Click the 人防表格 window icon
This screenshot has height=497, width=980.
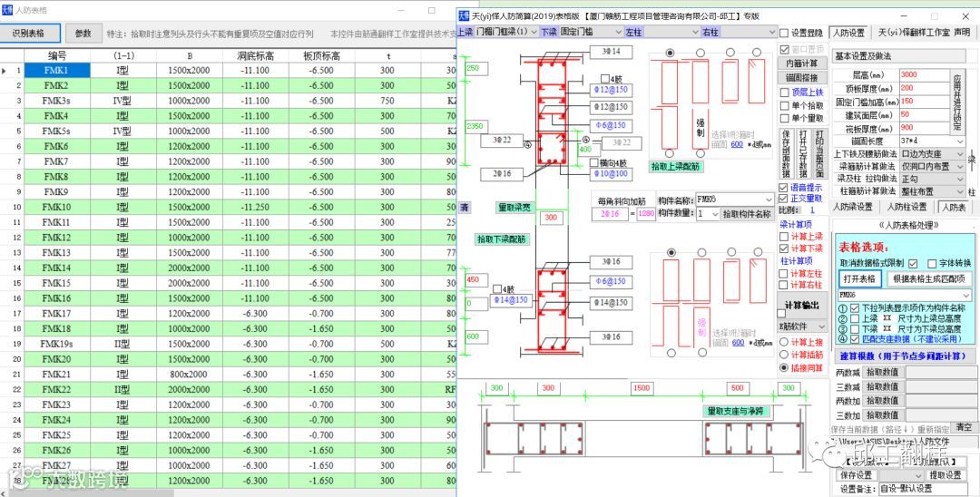(6, 11)
